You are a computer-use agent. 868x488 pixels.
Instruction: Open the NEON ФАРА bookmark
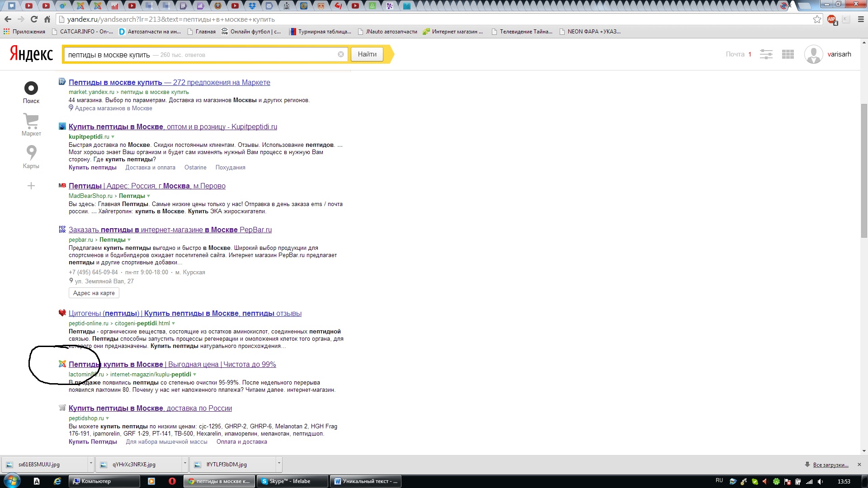tap(590, 32)
